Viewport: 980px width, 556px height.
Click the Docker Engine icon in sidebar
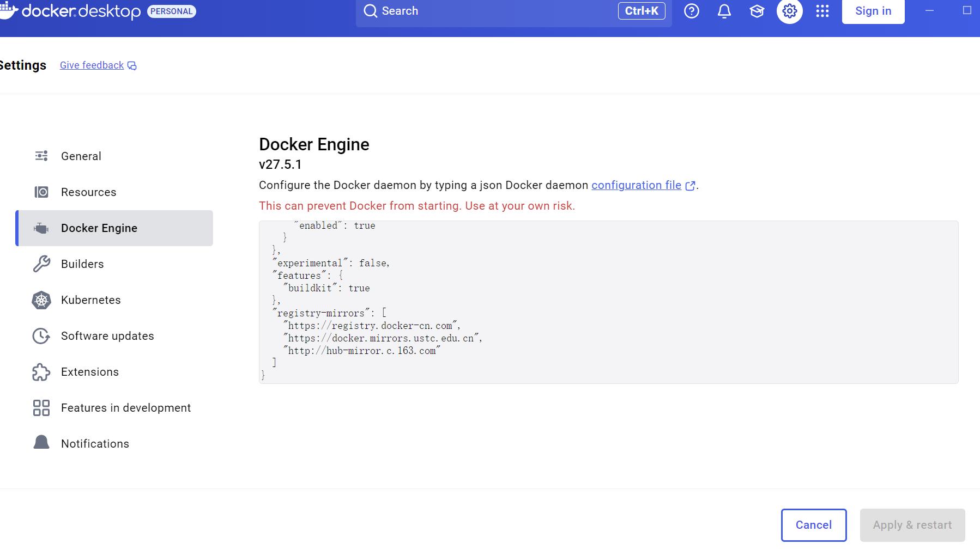[41, 228]
